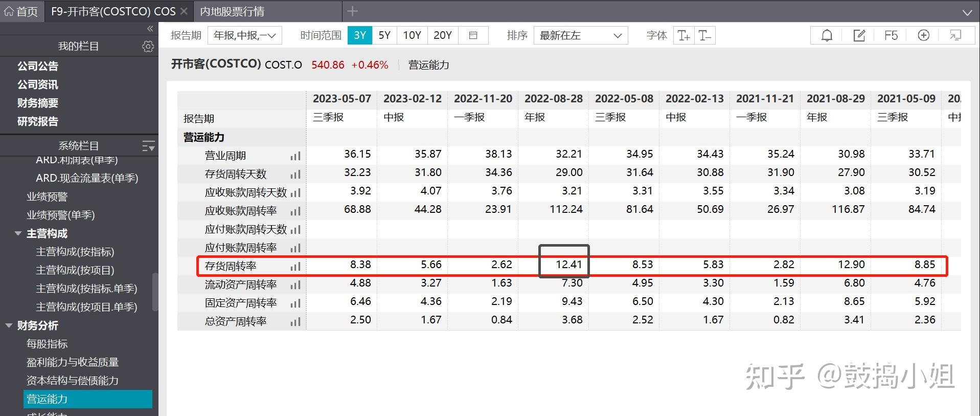Click 营业周期 value 36.15

click(357, 154)
